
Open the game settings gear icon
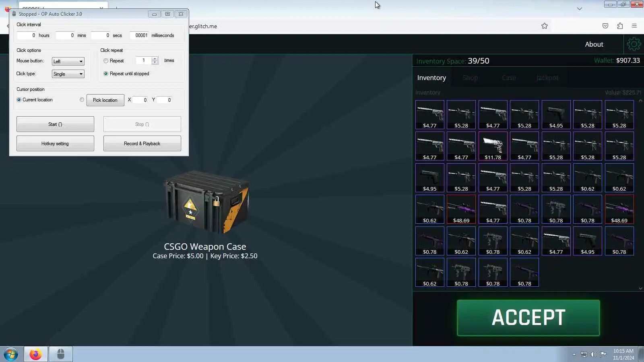[634, 44]
